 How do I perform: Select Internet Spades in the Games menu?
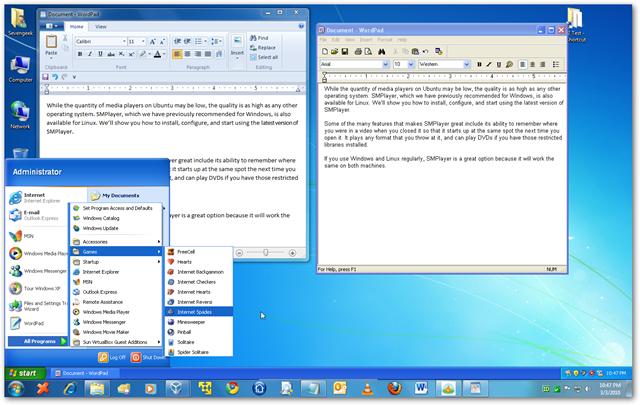pos(198,311)
